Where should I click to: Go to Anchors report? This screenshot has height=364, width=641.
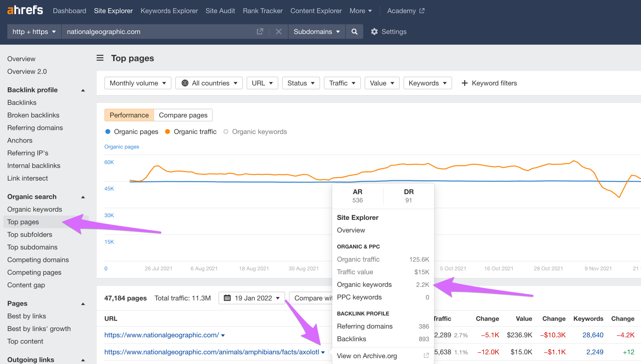click(20, 140)
